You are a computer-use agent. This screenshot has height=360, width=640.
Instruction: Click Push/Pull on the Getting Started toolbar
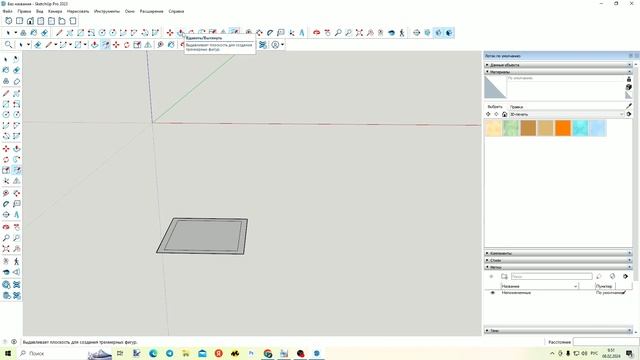point(95,44)
